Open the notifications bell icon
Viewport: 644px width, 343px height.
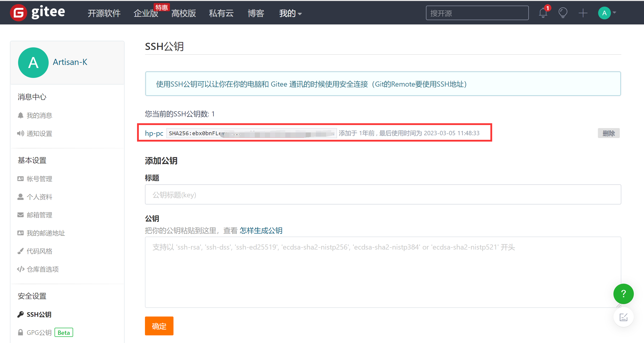[x=543, y=13]
